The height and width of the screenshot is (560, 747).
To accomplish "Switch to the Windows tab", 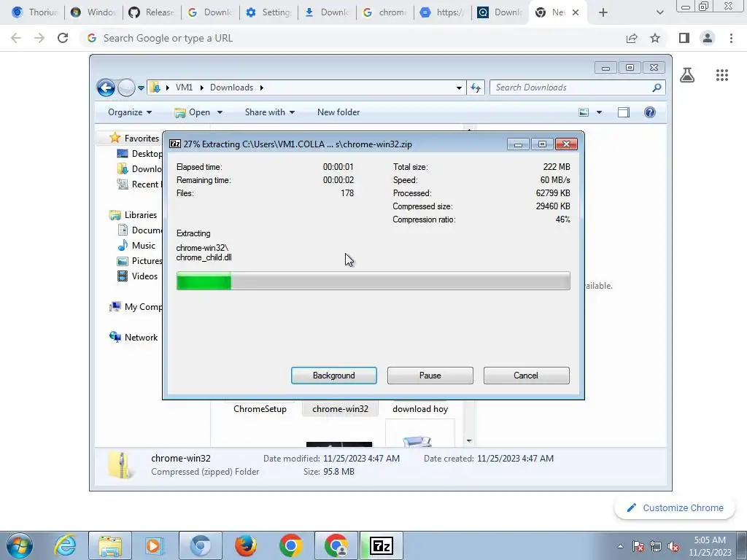I will point(94,12).
